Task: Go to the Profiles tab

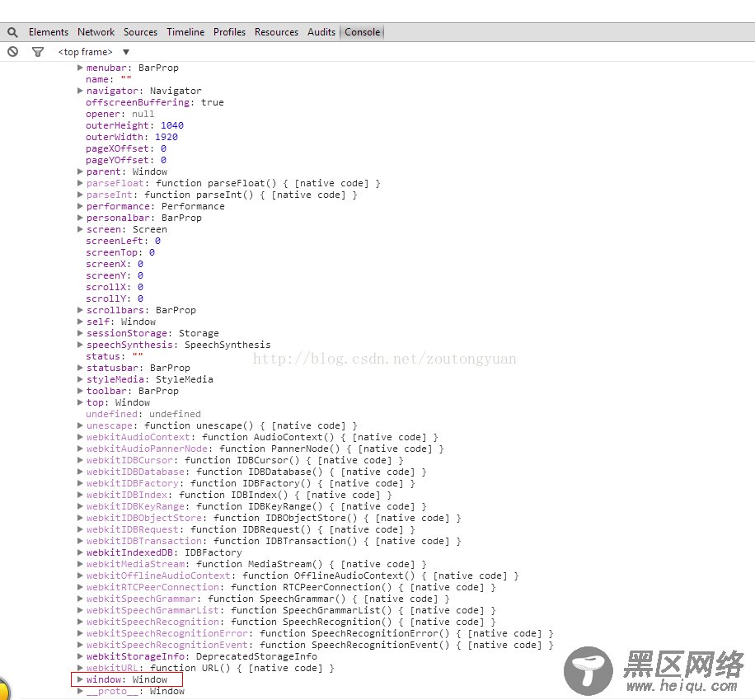Action: (x=229, y=32)
